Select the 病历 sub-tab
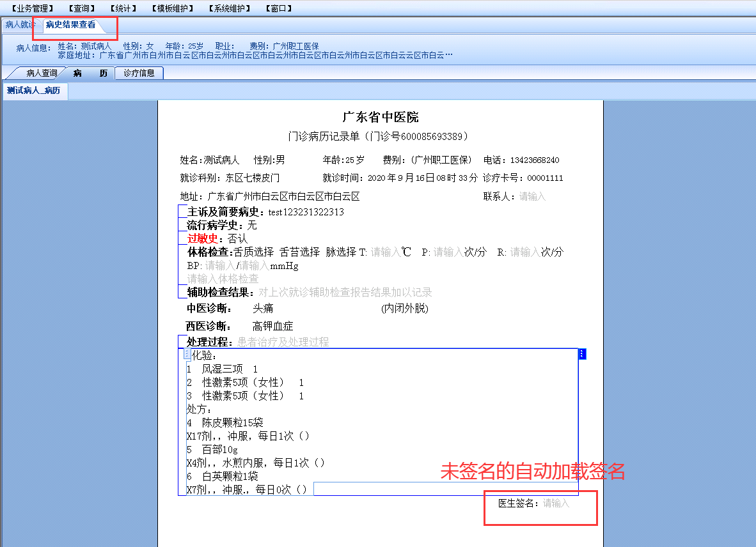 click(x=90, y=73)
